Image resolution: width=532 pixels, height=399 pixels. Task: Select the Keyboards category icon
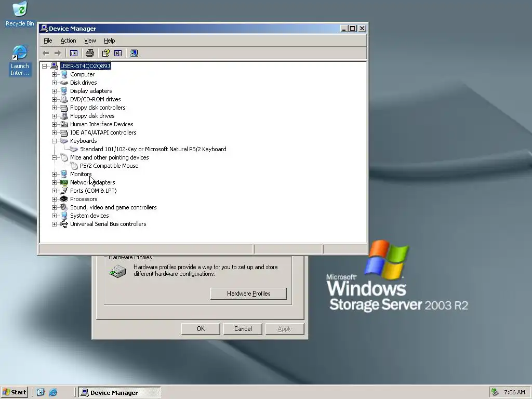tap(64, 141)
